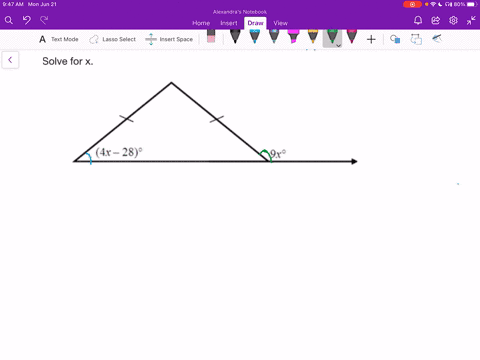
Task: Select the galaxy-patterned pen
Action: 274,36
